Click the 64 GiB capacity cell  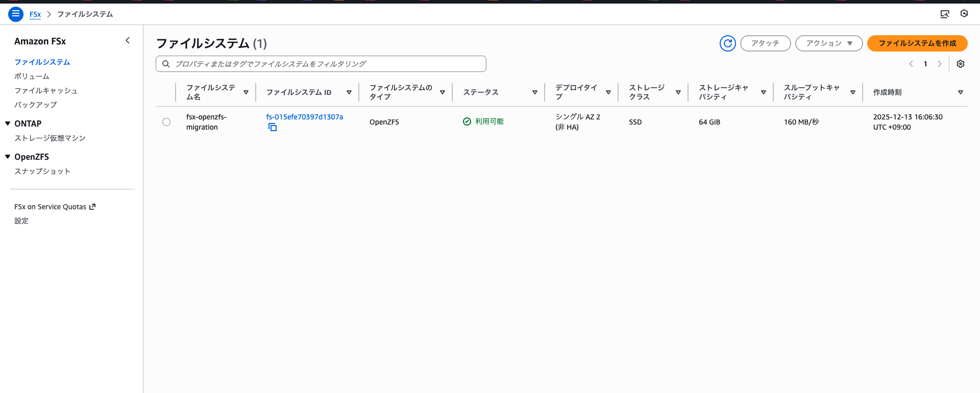click(x=709, y=122)
